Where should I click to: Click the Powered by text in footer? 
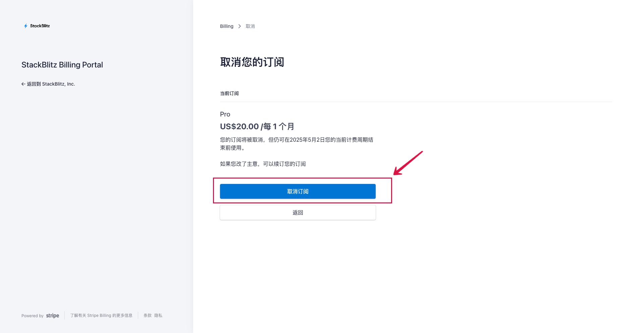coord(33,316)
